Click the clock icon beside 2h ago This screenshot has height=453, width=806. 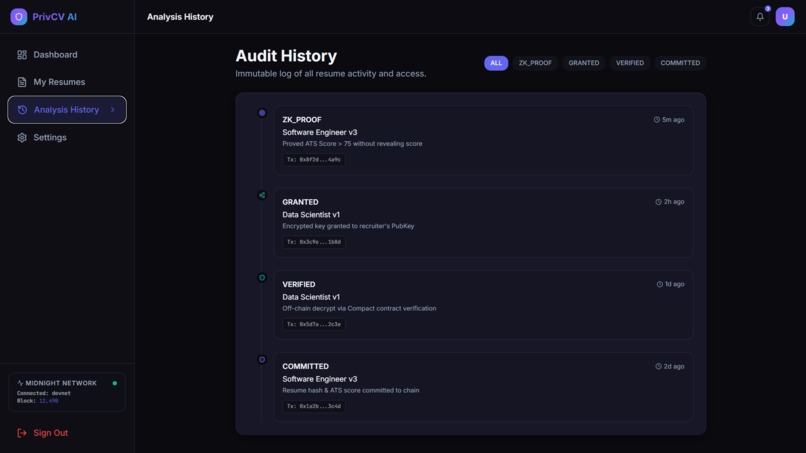click(x=658, y=202)
